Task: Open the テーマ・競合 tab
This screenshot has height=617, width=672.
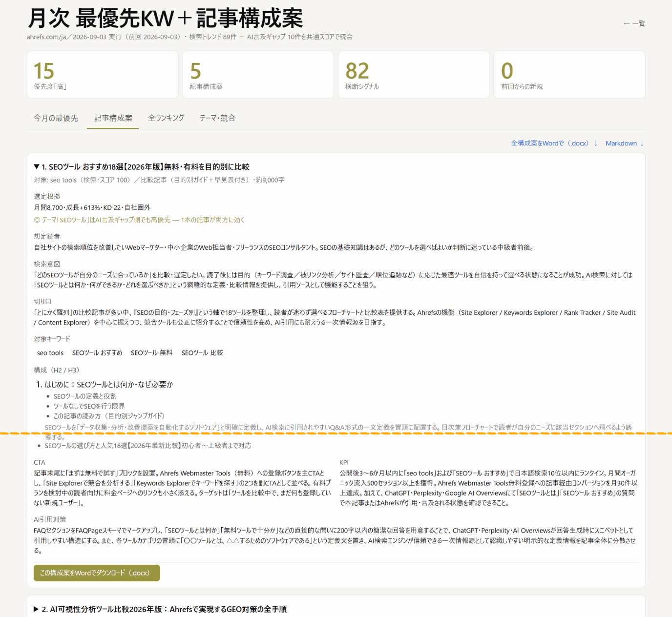Action: point(217,118)
